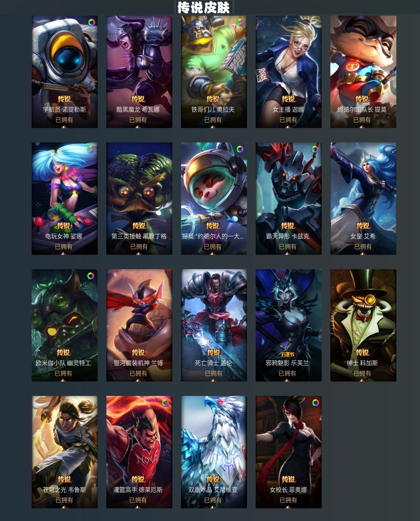Open the 死亡骑士 盖伦 skin card
Viewport: 420px width, 521px height.
214,325
